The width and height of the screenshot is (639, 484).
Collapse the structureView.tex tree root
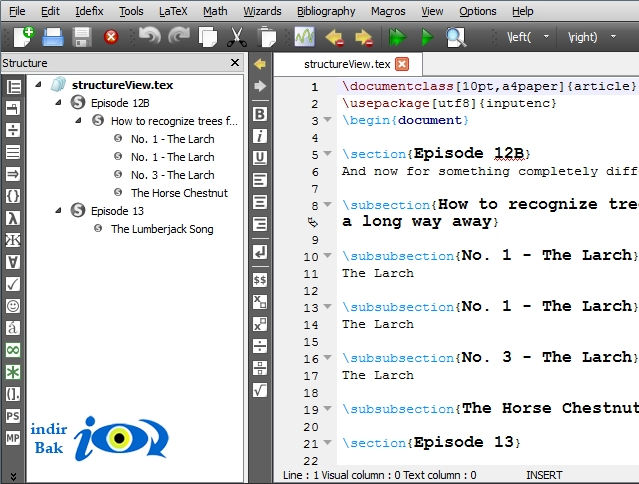(38, 85)
